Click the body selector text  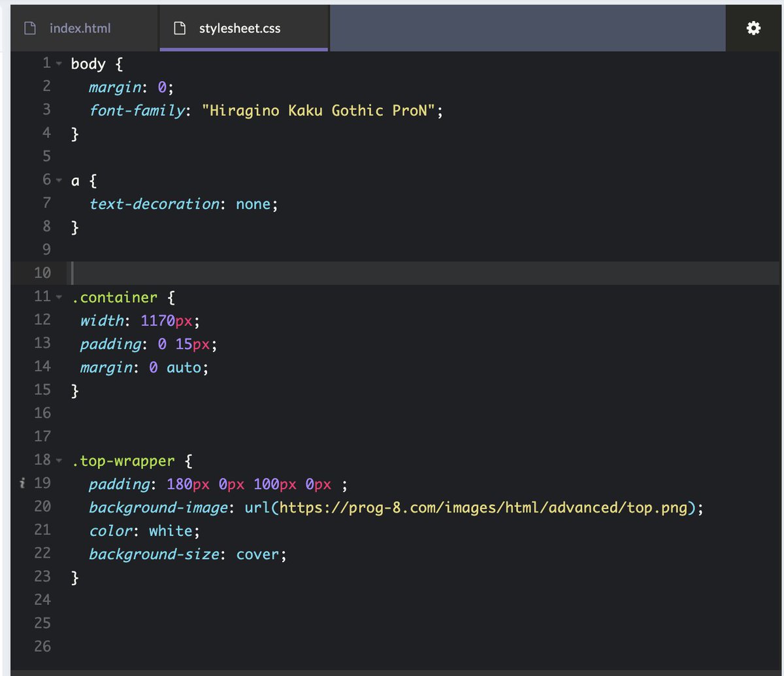pyautogui.click(x=88, y=64)
